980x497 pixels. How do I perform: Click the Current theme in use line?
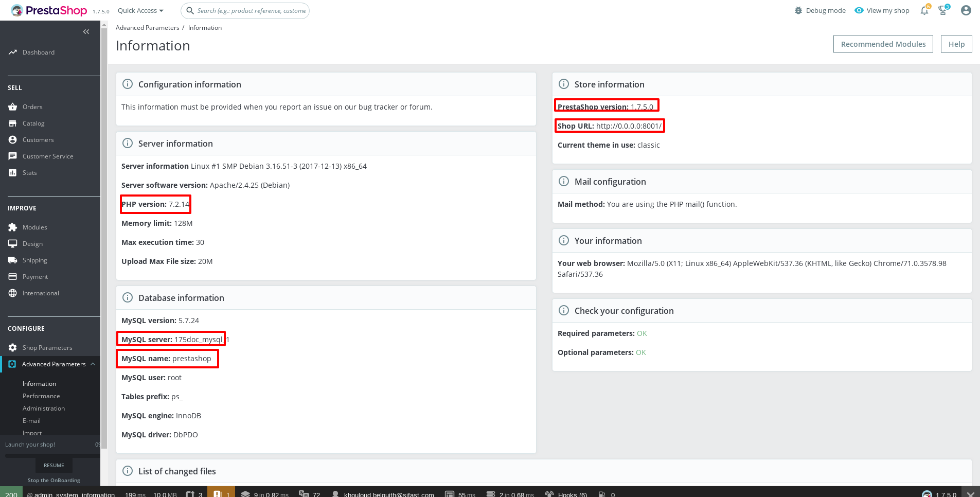click(x=609, y=145)
